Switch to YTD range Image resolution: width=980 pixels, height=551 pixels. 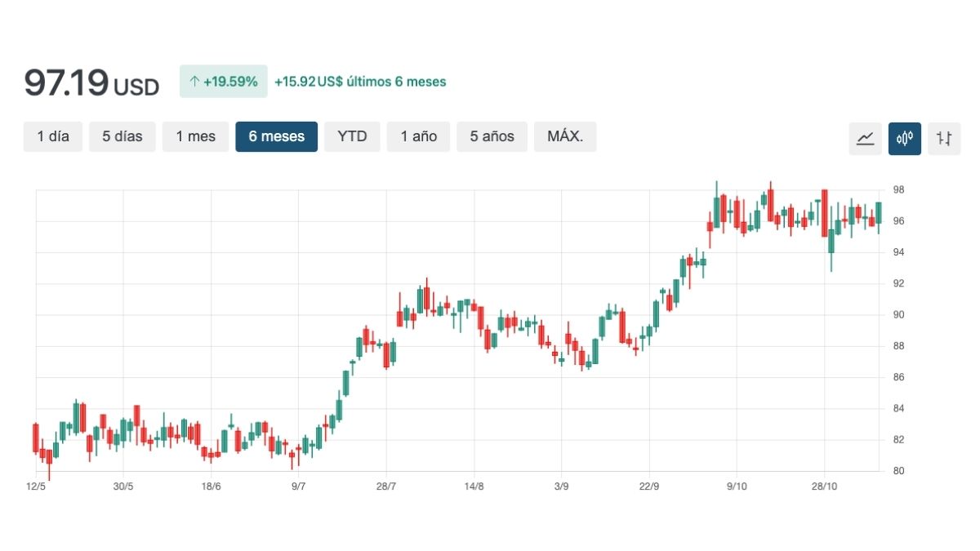tap(352, 136)
